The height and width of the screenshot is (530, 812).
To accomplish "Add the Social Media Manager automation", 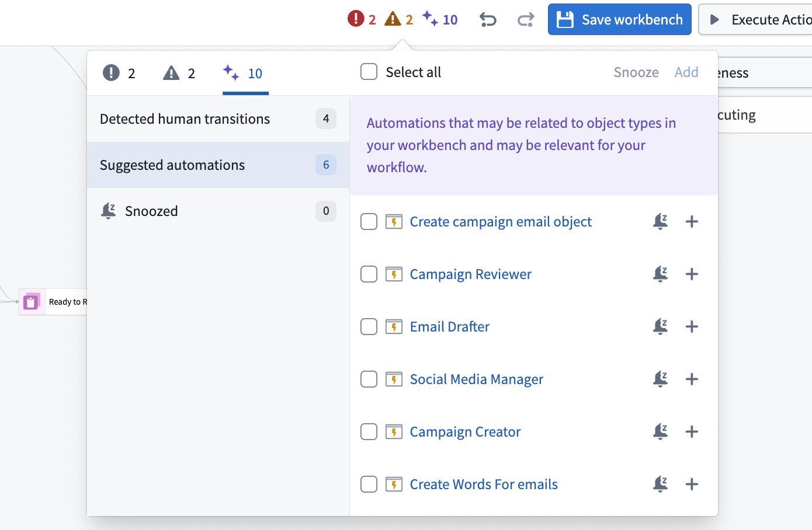I will 692,379.
